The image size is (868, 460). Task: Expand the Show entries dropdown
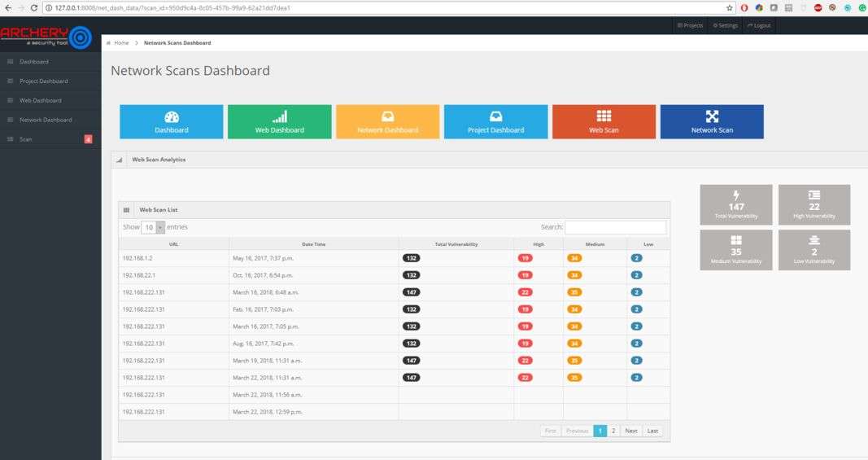point(153,227)
